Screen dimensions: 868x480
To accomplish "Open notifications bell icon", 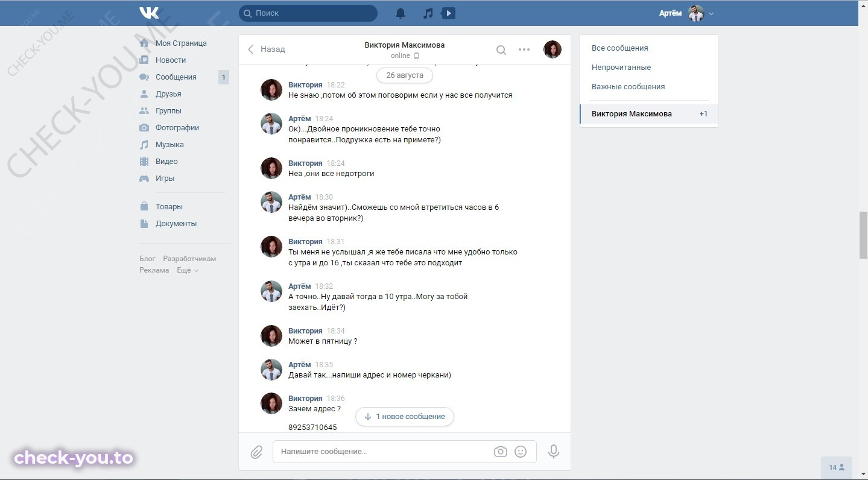I will click(x=401, y=13).
